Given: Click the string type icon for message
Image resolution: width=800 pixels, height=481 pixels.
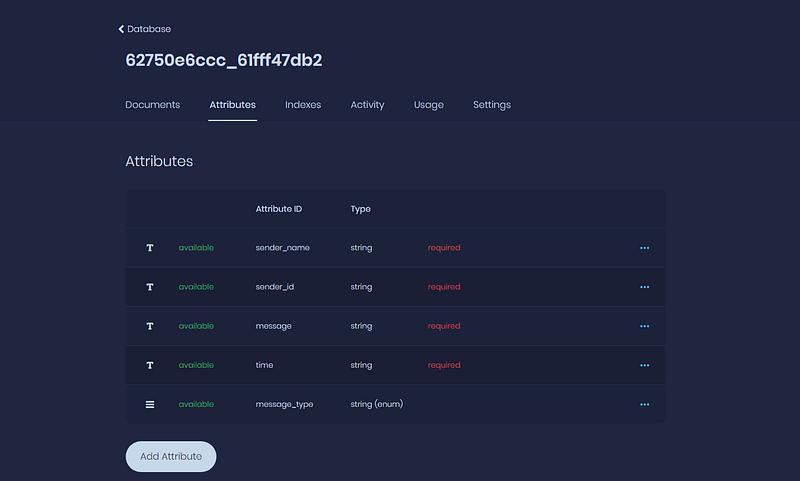Looking at the screenshot, I should 150,326.
